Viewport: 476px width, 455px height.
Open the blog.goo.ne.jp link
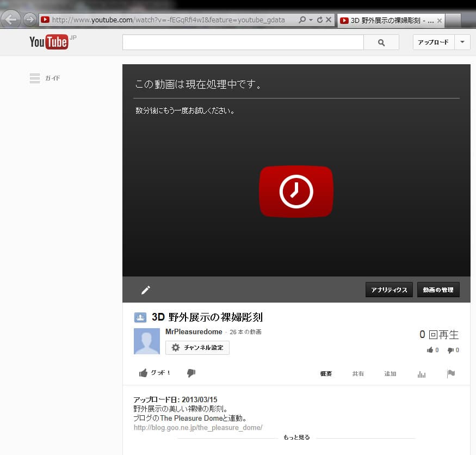(198, 428)
